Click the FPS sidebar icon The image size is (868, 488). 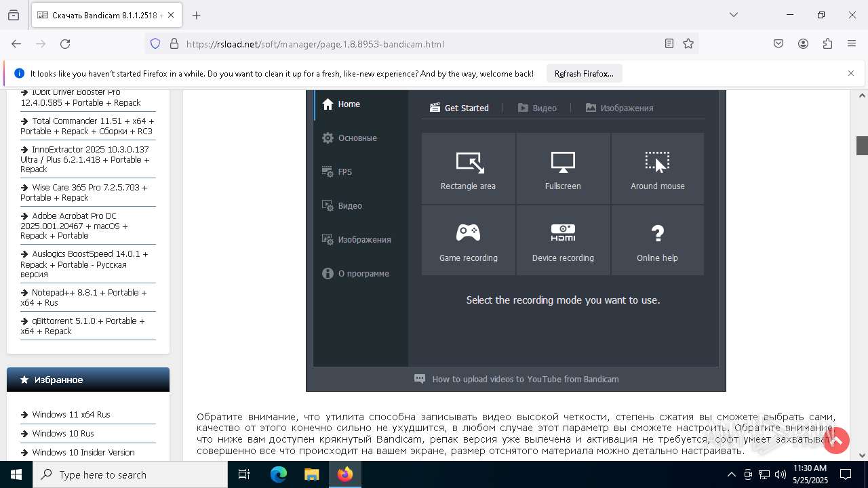(x=328, y=171)
